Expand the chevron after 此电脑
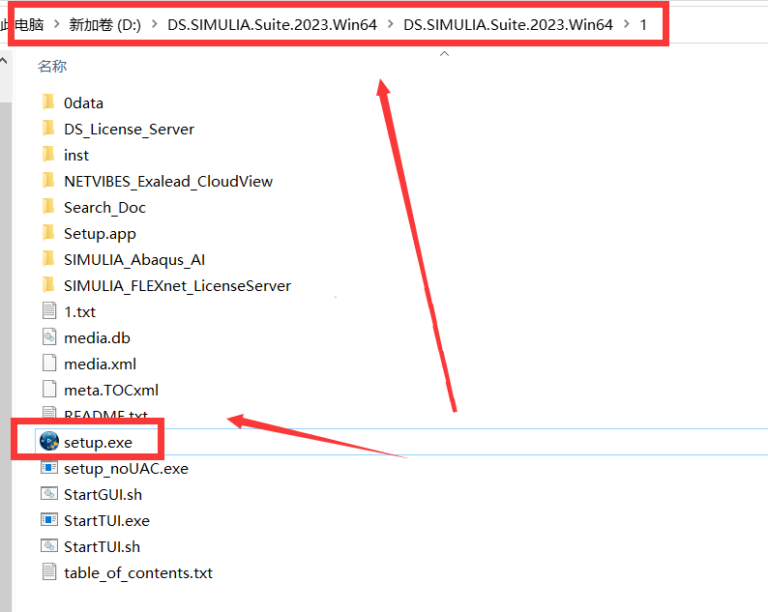Screen dimensions: 768x612 tap(56, 24)
